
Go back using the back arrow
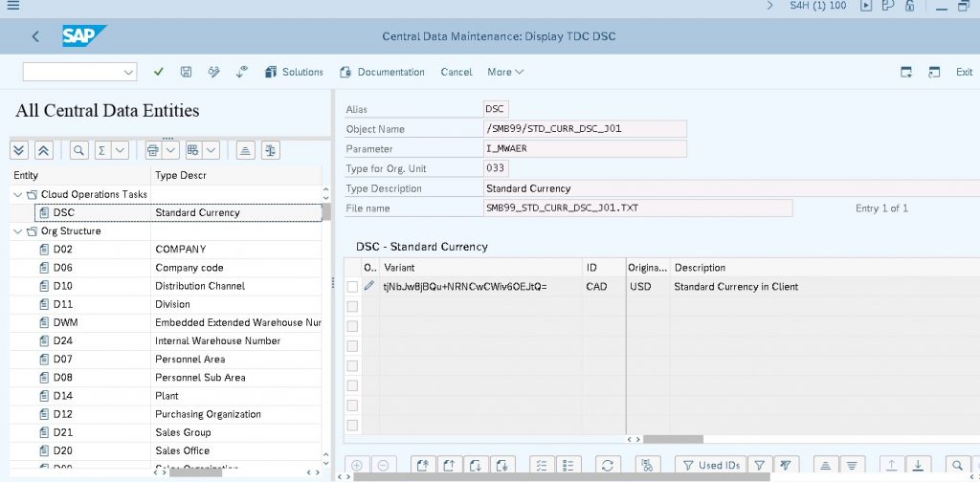coord(35,36)
